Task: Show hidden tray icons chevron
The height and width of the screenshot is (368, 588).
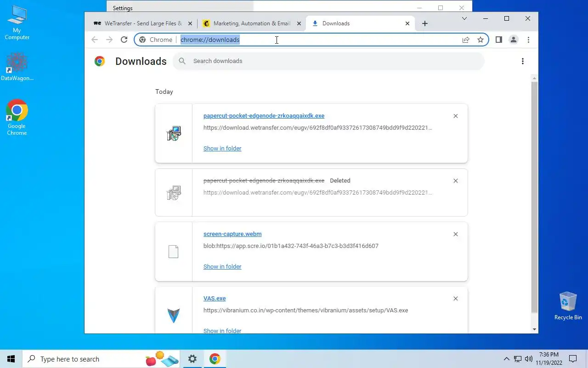Action: 507,359
